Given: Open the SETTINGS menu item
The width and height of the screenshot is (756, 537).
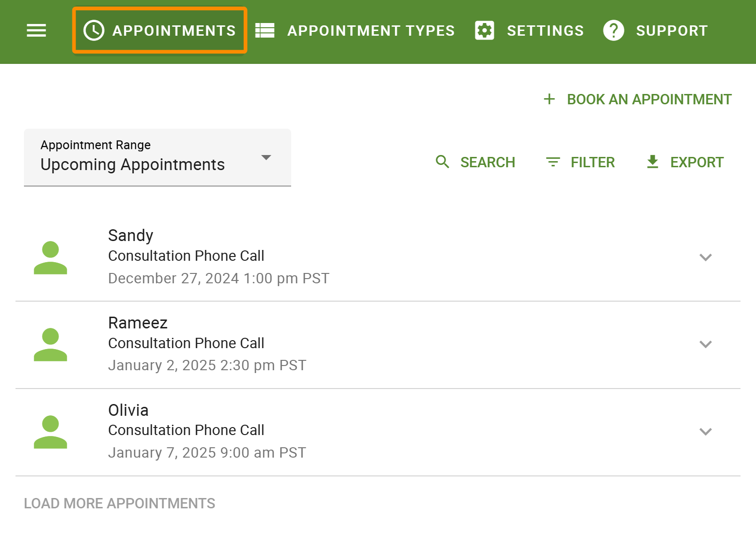Looking at the screenshot, I should click(x=545, y=30).
